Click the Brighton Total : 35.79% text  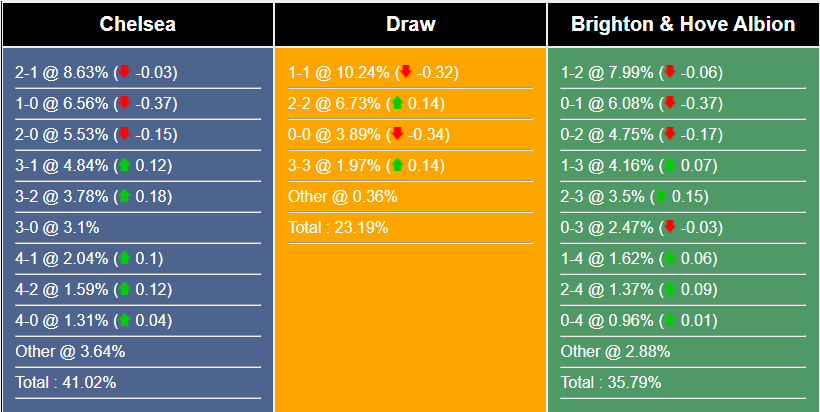(611, 382)
